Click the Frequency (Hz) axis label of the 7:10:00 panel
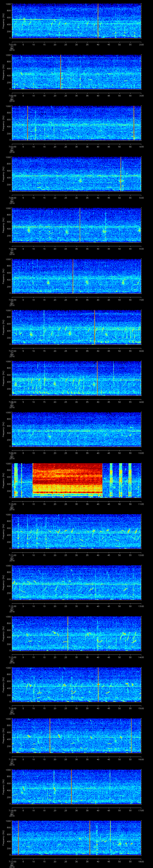153x868 pixels. tap(3, 480)
